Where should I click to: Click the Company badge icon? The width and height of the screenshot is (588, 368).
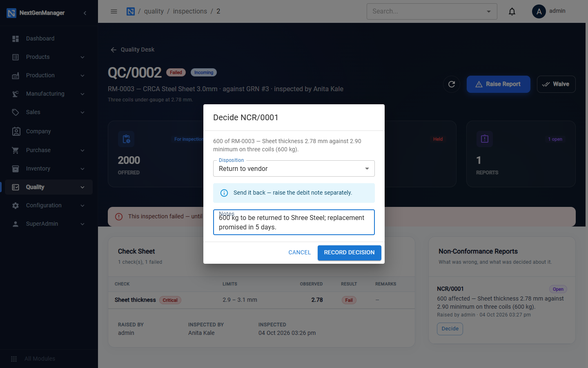tap(16, 131)
